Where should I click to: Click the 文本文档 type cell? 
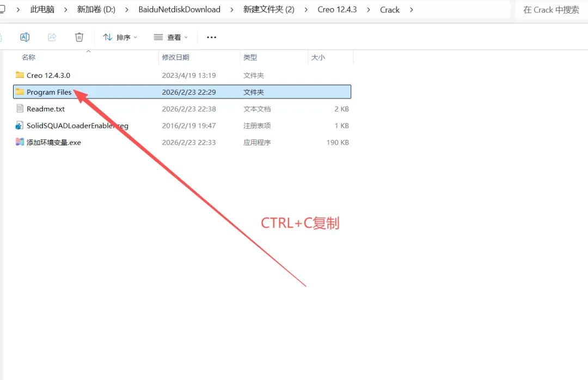coord(257,109)
